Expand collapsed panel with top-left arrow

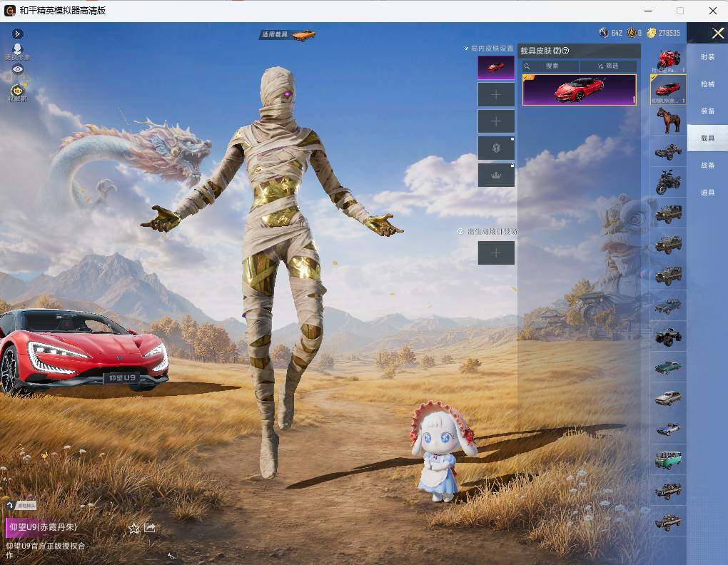coord(18,34)
